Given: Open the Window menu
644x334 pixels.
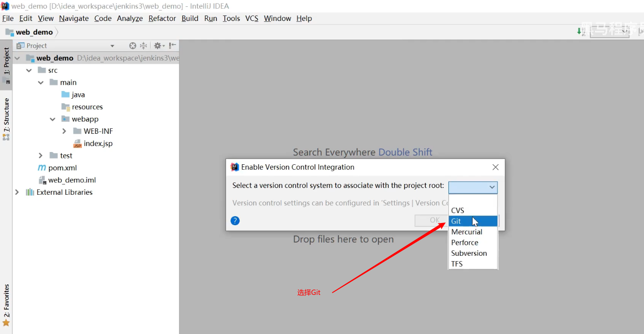Looking at the screenshot, I should (x=277, y=18).
